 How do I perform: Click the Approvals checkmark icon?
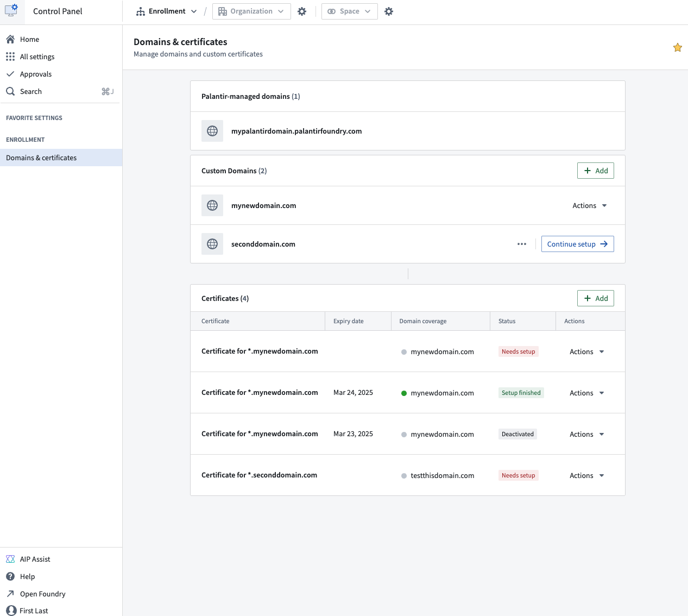pyautogui.click(x=10, y=74)
